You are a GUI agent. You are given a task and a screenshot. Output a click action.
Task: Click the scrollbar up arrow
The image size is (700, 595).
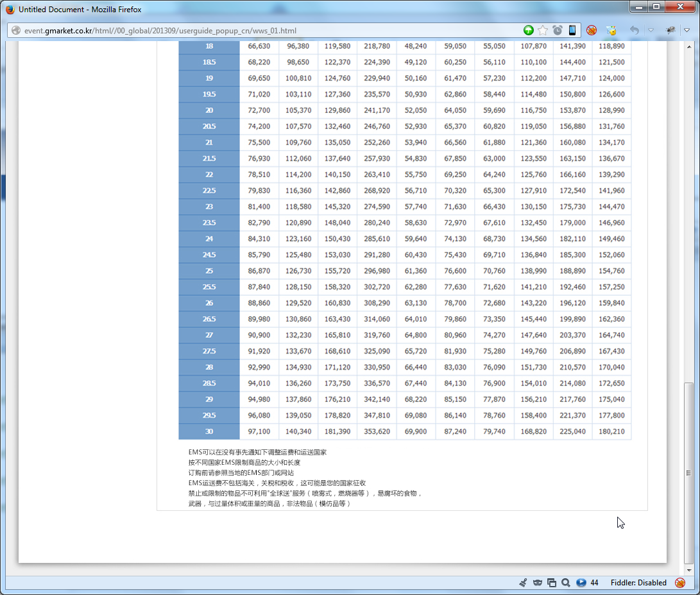(689, 46)
